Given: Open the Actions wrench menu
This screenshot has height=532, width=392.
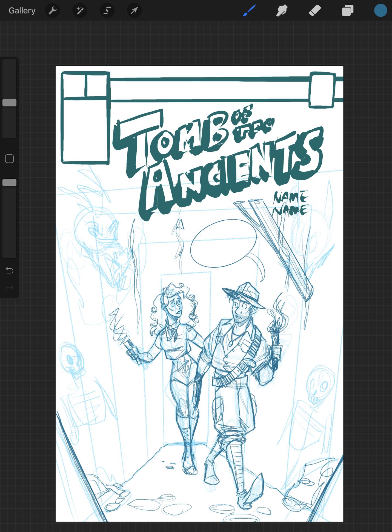Looking at the screenshot, I should click(x=52, y=11).
